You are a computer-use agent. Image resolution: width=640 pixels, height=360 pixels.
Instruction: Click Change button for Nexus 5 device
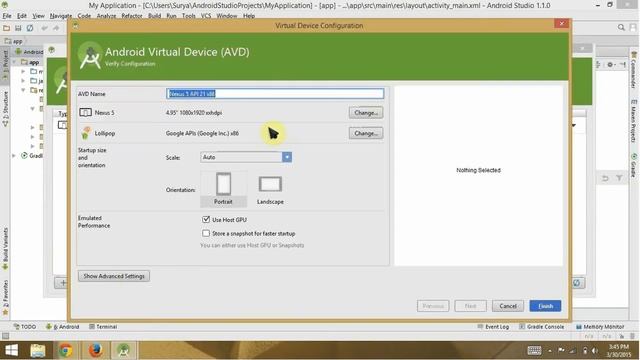[366, 113]
